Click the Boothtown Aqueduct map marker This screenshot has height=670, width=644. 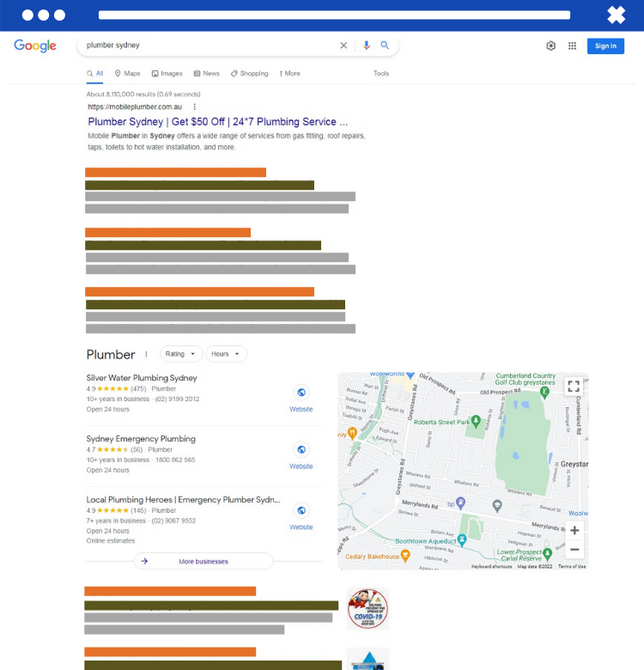(462, 540)
